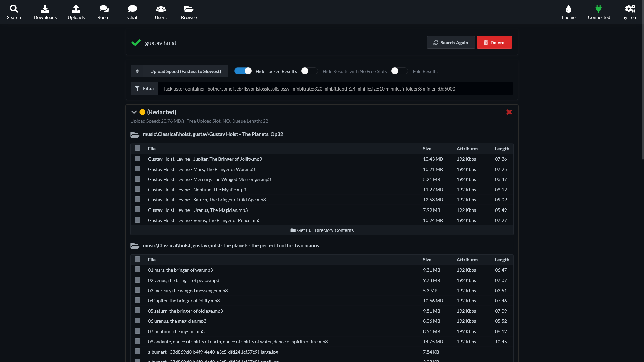Open the Chat section
This screenshot has height=362, width=644.
pos(132,12)
